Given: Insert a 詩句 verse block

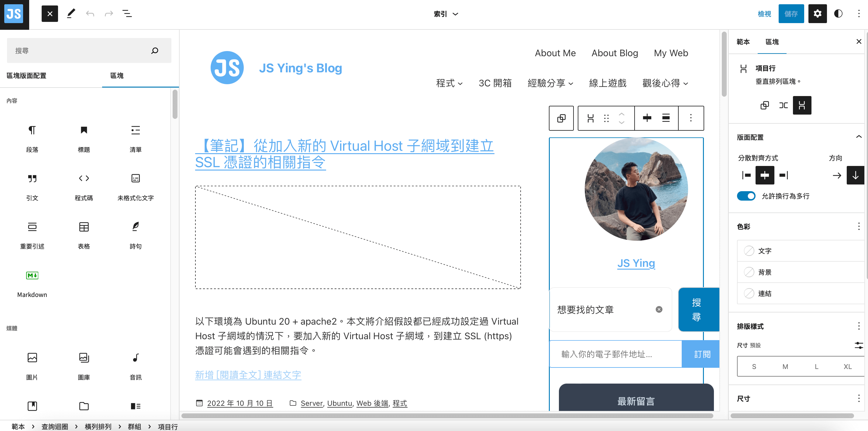Looking at the screenshot, I should coord(136,236).
